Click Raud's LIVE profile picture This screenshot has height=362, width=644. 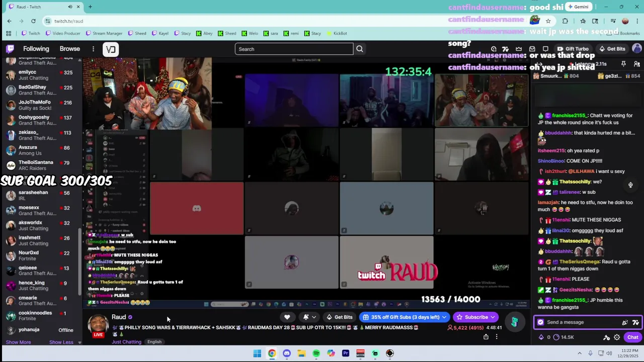[x=99, y=326]
